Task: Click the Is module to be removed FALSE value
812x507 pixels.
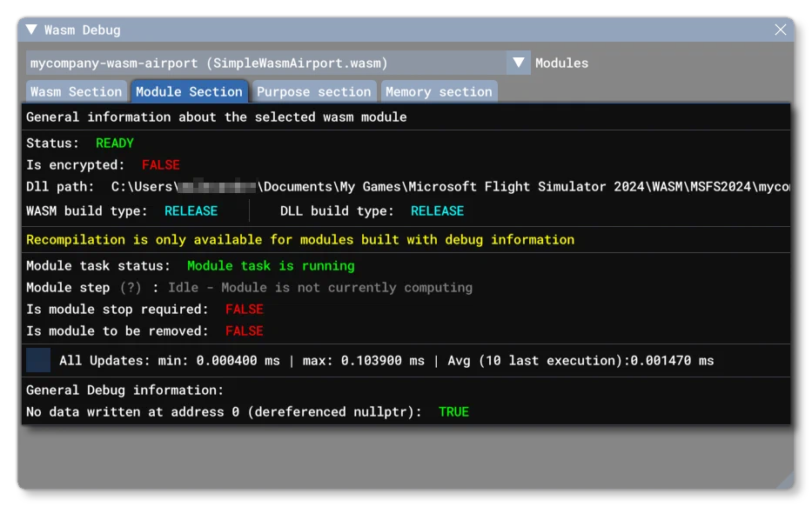Action: point(244,330)
